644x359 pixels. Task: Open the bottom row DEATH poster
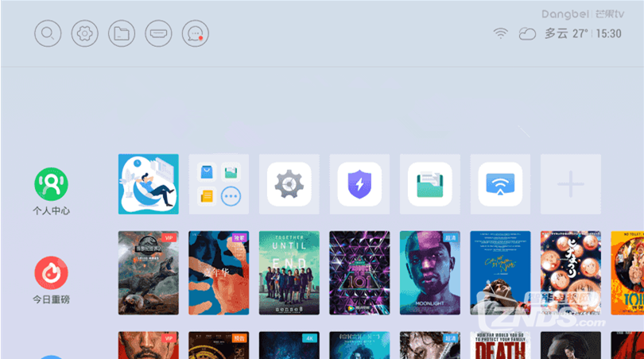[x=500, y=345]
